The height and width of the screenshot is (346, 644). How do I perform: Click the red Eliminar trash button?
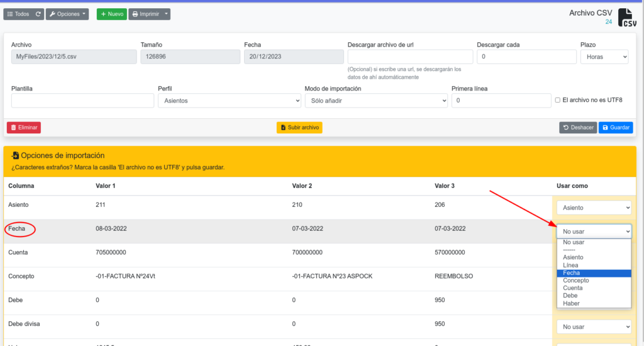[24, 128]
